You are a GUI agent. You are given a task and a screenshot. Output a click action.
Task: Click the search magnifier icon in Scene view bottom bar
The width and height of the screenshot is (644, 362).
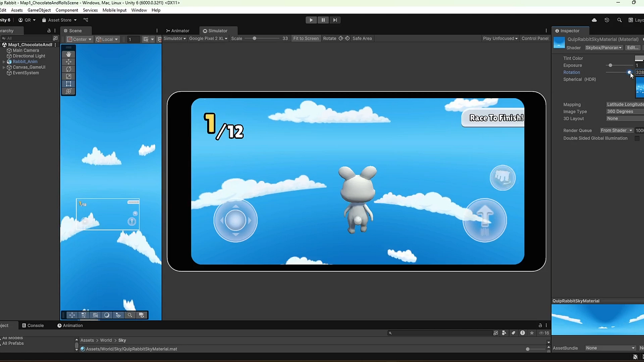tap(130, 315)
